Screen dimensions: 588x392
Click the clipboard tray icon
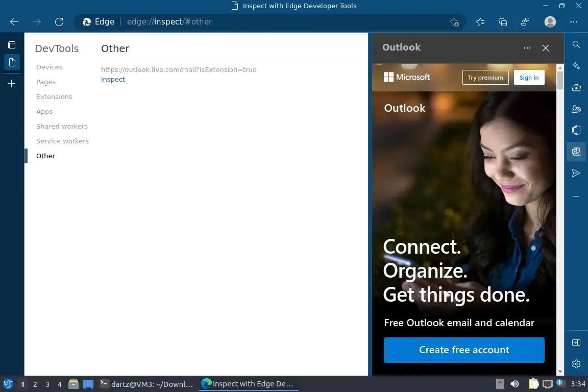(x=533, y=384)
